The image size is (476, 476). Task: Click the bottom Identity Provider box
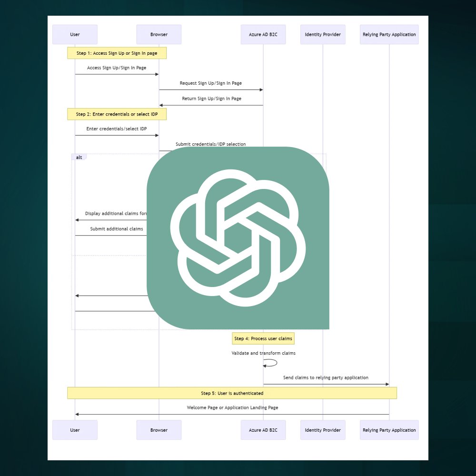click(323, 430)
